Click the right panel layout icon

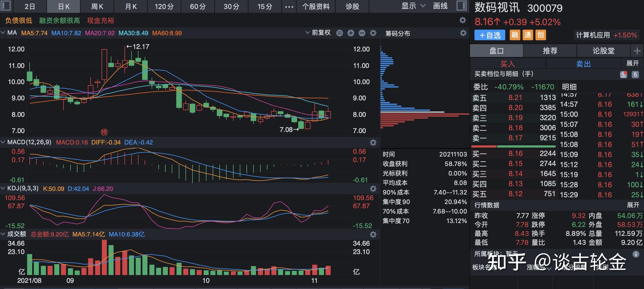tap(462, 6)
